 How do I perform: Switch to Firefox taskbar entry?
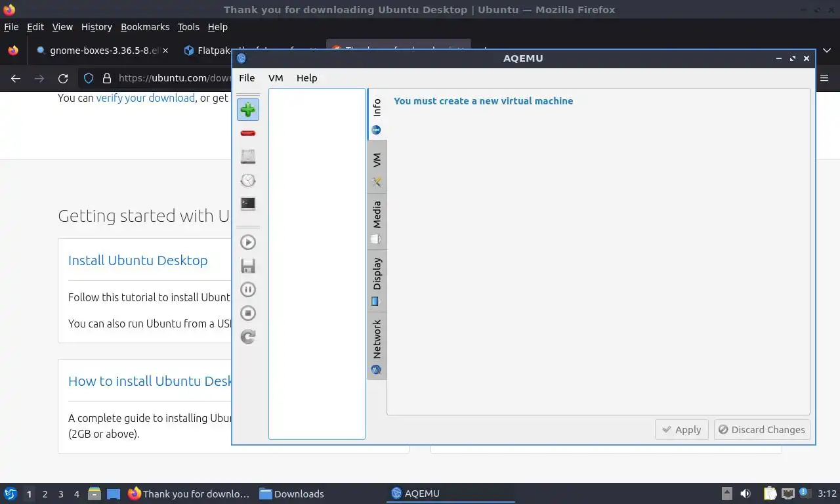(190, 493)
